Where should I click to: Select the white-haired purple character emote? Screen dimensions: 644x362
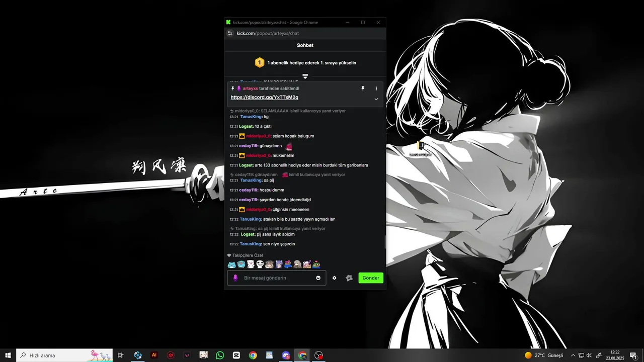(x=307, y=264)
